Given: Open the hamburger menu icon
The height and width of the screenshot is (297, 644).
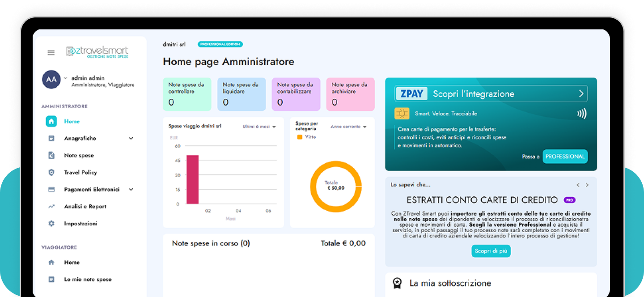Looking at the screenshot, I should point(51,53).
